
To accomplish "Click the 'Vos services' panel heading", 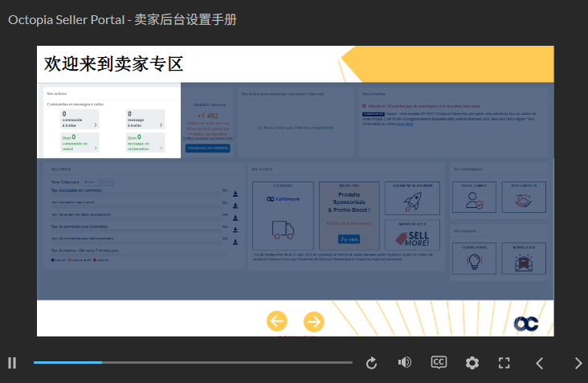I will point(262,169).
